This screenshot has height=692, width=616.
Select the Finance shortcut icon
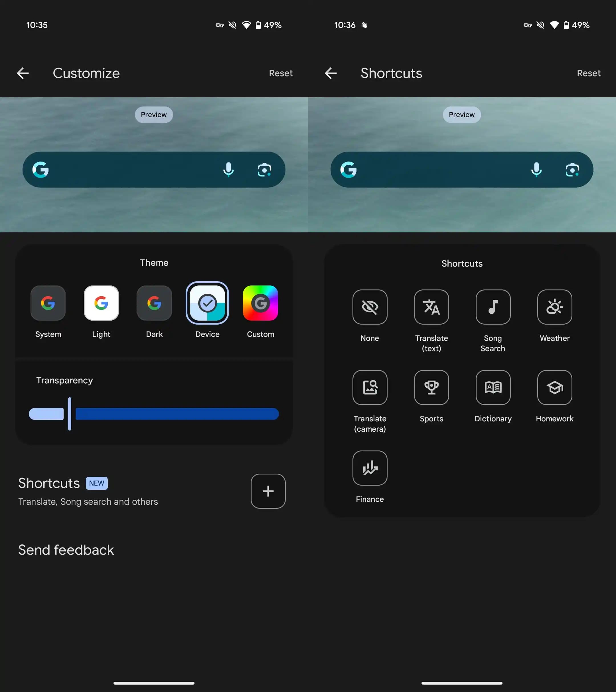click(370, 468)
